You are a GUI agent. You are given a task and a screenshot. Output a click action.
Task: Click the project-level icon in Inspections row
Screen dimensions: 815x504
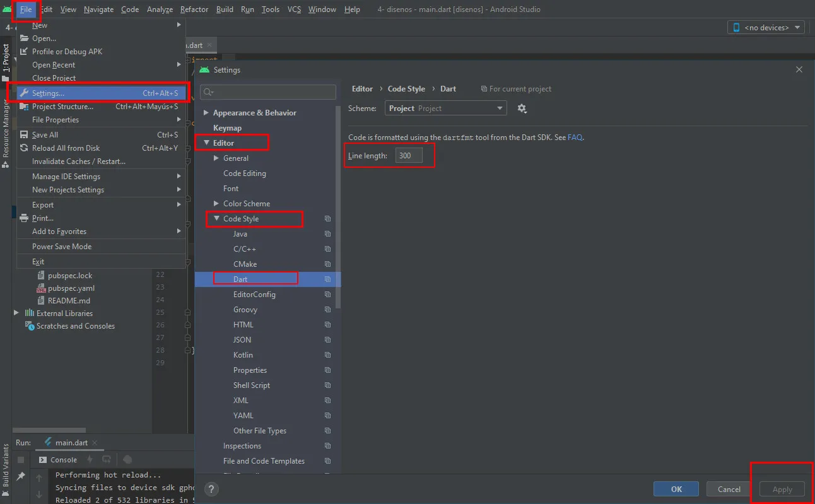(x=327, y=446)
